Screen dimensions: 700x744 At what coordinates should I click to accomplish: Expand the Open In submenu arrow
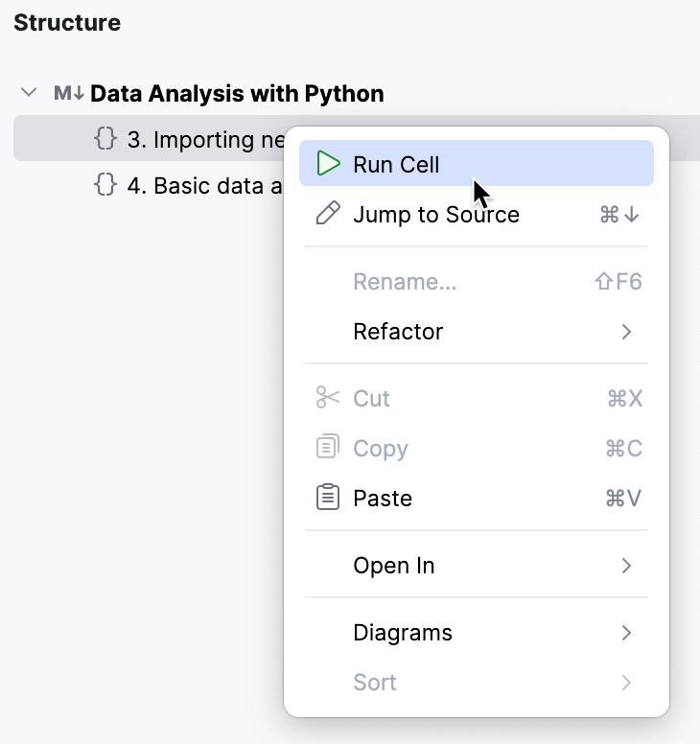pos(626,566)
